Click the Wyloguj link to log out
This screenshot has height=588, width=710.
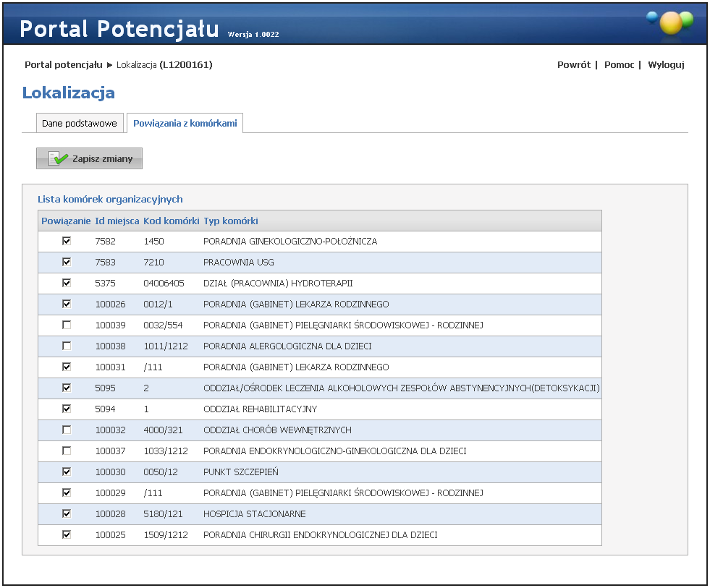click(666, 64)
